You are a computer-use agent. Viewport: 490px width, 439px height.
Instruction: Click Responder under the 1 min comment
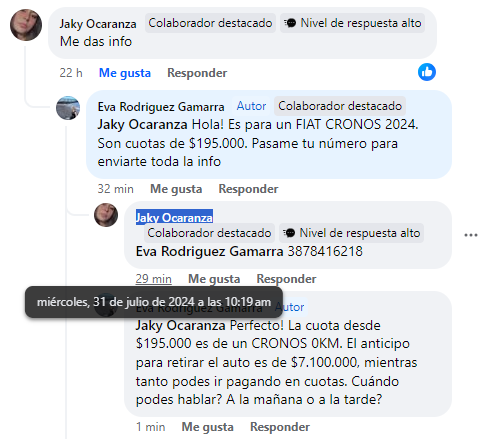[280, 427]
